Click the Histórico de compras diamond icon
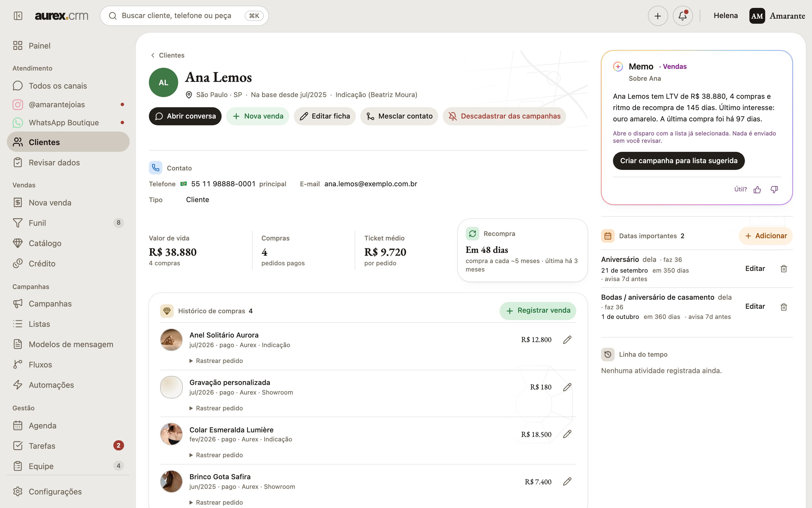Screen dimensions: 812x508 click(x=167, y=311)
